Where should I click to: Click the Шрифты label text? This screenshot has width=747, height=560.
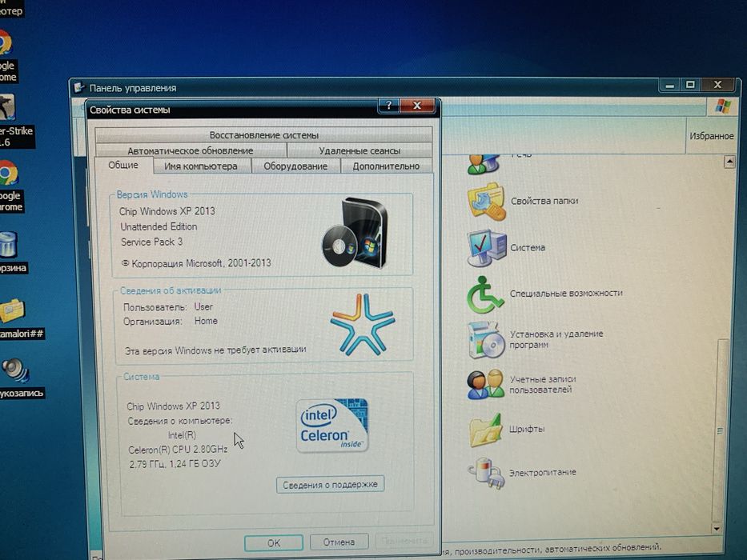point(527,429)
